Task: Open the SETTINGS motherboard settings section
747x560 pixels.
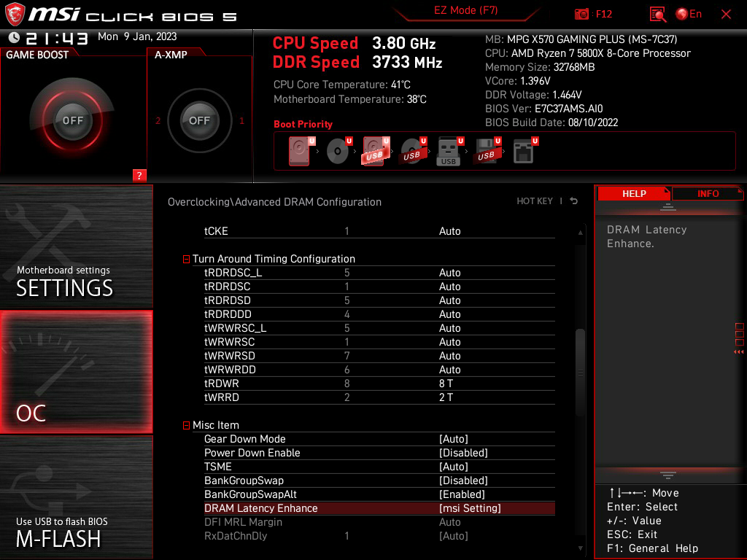Action: tap(76, 246)
